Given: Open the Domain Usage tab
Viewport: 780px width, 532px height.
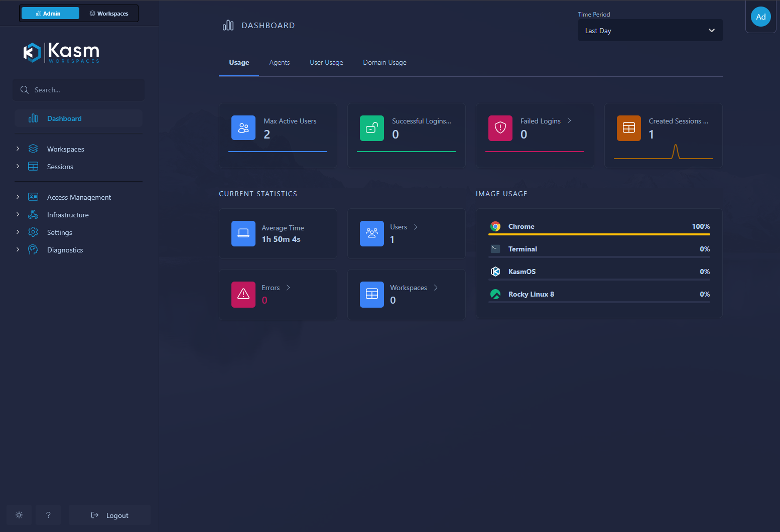Looking at the screenshot, I should [384, 63].
